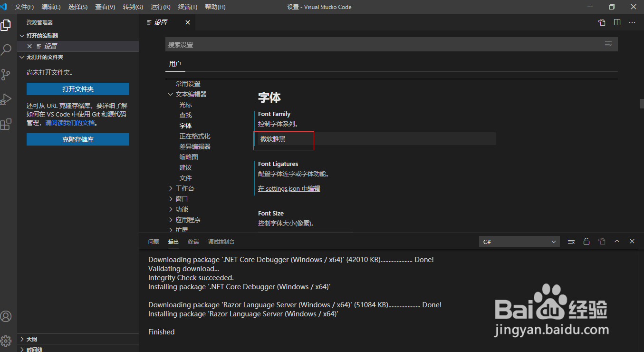Open 在 settings.json 中编辑 link

pyautogui.click(x=288, y=188)
